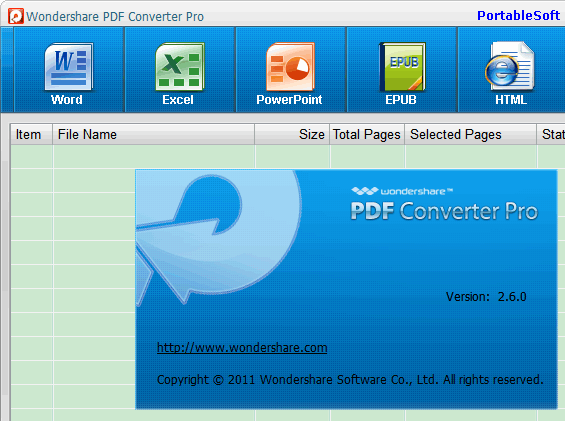Click the wondershare logo on splash screen
The height and width of the screenshot is (421, 565).
tap(402, 191)
